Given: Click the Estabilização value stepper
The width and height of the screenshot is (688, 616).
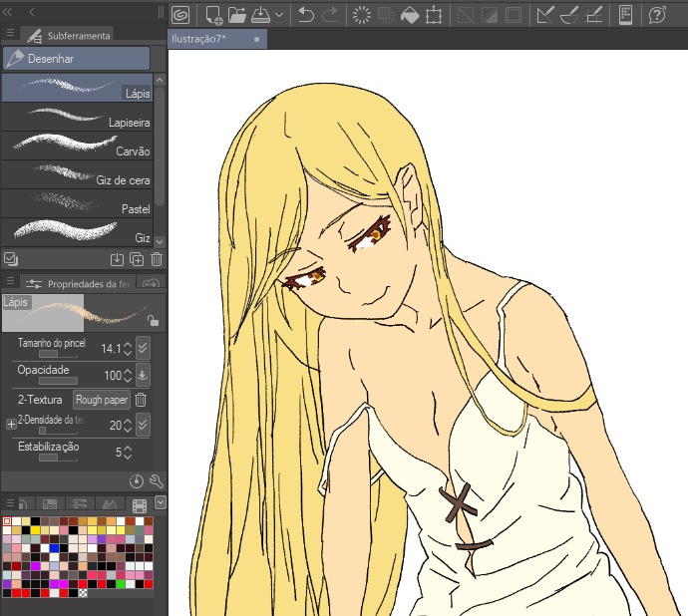Looking at the screenshot, I should click(128, 452).
